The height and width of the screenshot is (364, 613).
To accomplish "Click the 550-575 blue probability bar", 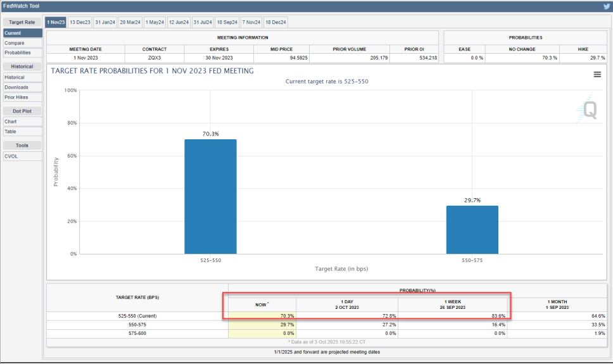I will tap(472, 229).
